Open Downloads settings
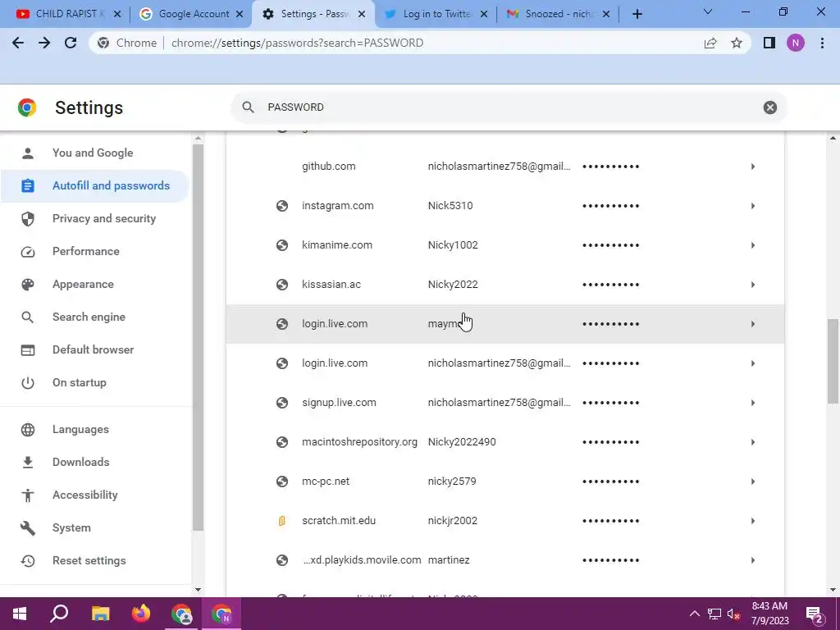The image size is (840, 630). click(x=94, y=463)
